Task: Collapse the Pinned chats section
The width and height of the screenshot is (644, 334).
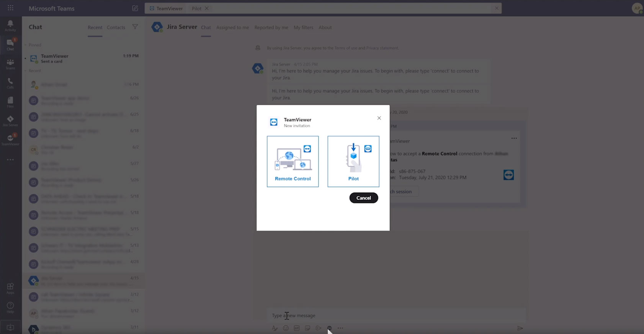Action: 26,45
